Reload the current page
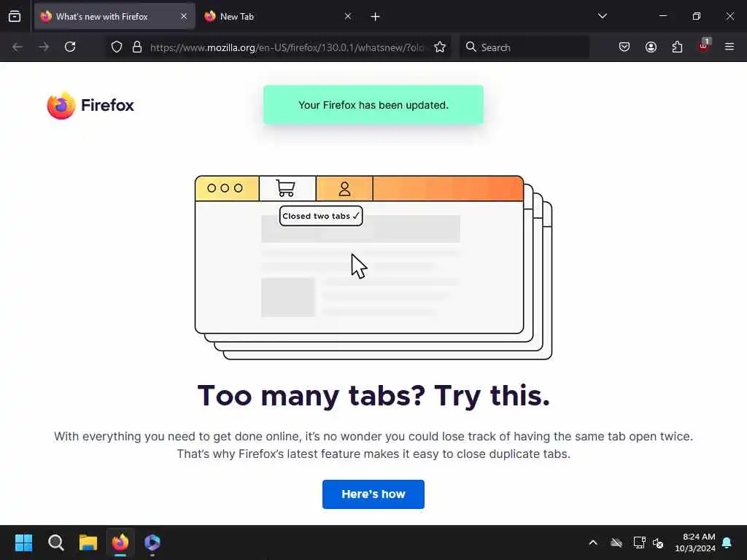747x560 pixels. (70, 47)
